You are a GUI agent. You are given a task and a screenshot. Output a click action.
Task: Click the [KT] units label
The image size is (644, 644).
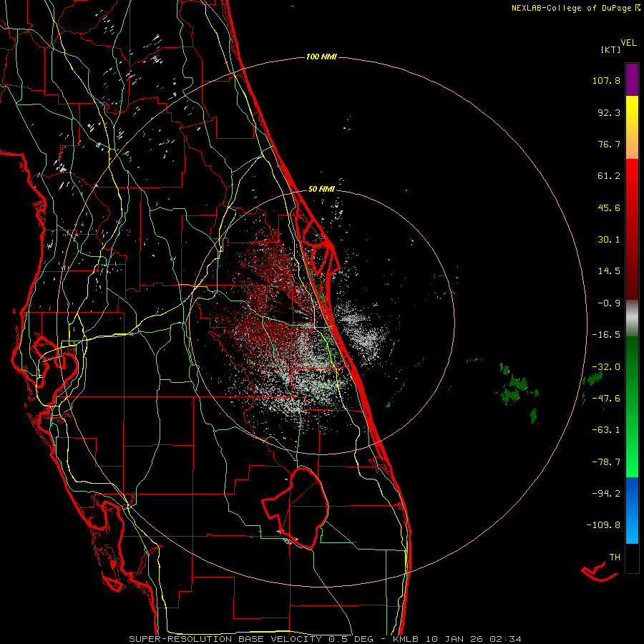tap(610, 49)
